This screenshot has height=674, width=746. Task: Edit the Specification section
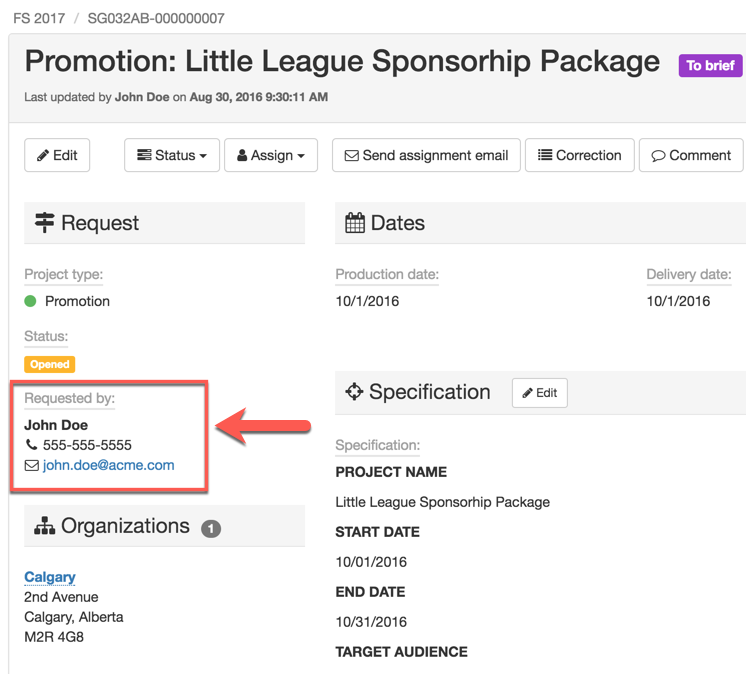click(540, 393)
